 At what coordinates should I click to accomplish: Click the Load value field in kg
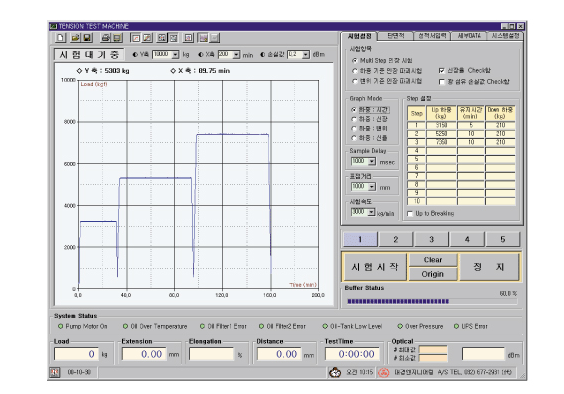coord(76,354)
